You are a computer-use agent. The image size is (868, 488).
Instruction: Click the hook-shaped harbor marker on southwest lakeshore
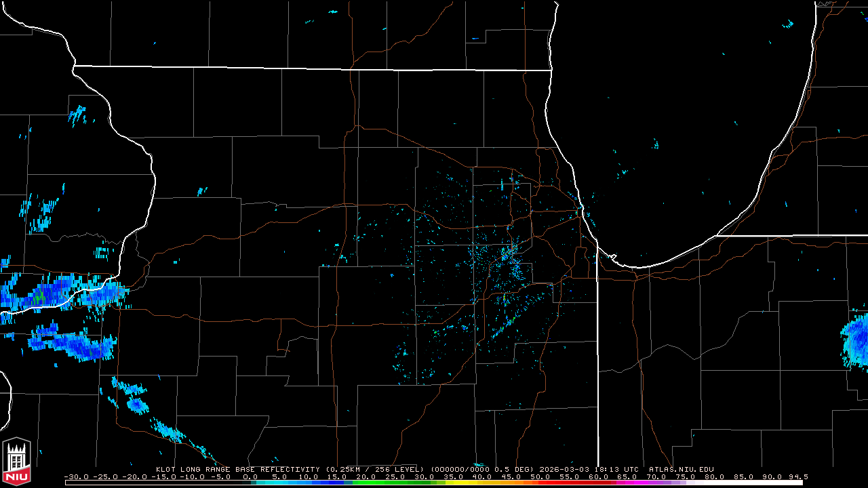(612, 257)
